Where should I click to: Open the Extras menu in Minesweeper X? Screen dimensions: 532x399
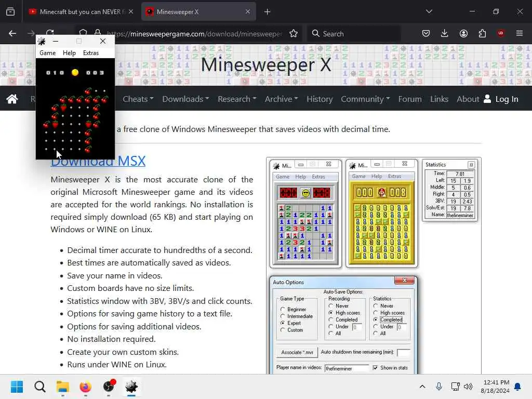pos(91,53)
